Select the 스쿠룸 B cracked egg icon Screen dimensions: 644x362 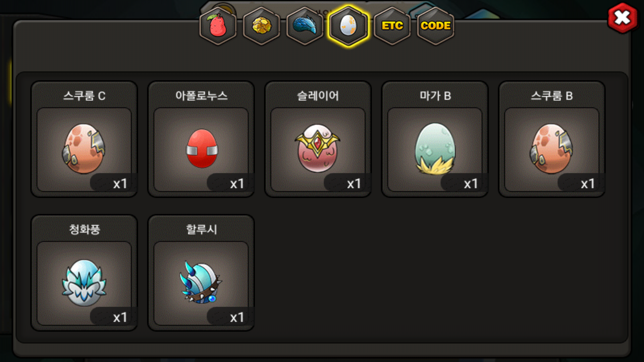click(x=551, y=148)
